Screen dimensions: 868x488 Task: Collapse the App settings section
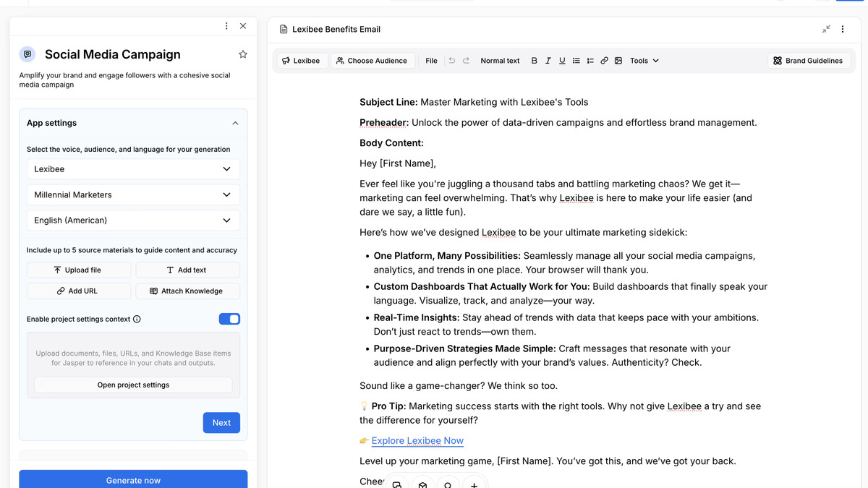coord(235,123)
